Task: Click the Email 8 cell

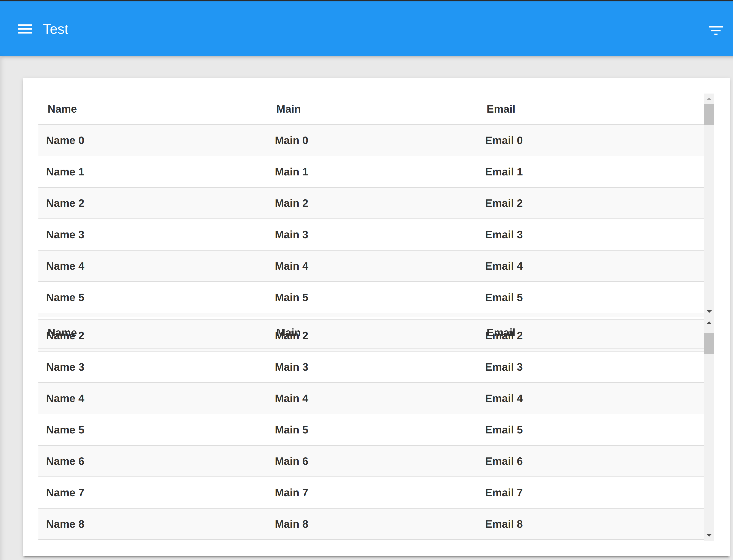Action: pyautogui.click(x=503, y=524)
